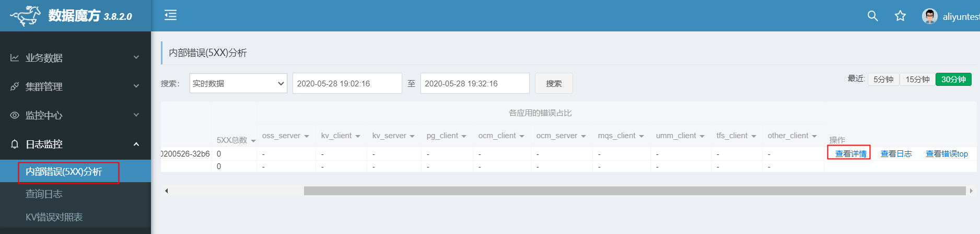
Task: Click the 各应用的错误占比 header
Action: click(x=540, y=113)
